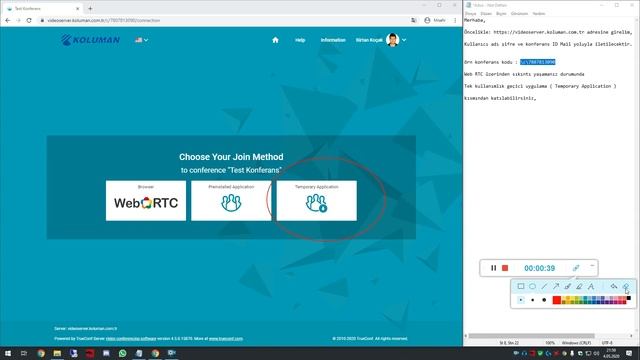Choose the medium brush thickness
This screenshot has height=360, width=640.
pos(533,300)
